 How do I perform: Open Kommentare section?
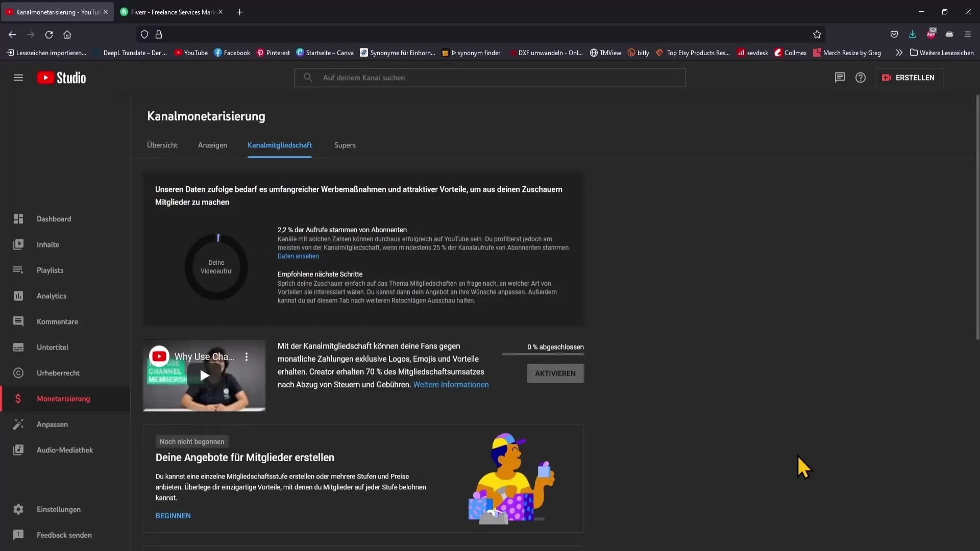point(57,321)
